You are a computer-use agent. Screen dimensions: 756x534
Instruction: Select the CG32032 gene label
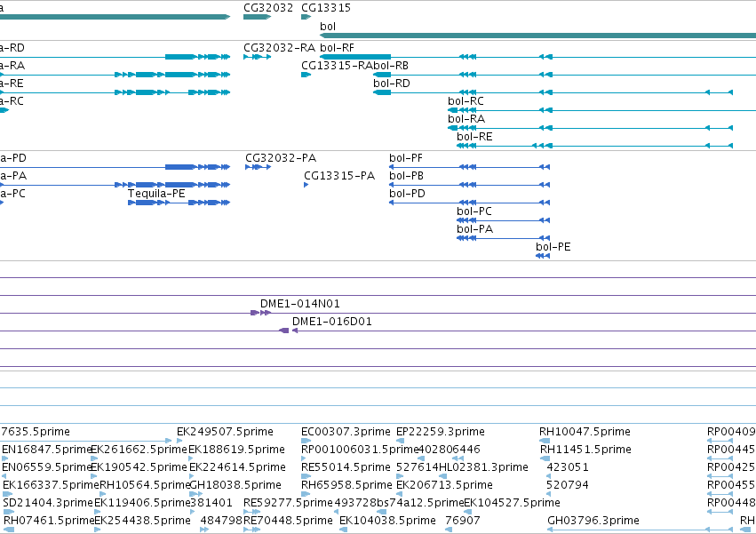point(268,8)
